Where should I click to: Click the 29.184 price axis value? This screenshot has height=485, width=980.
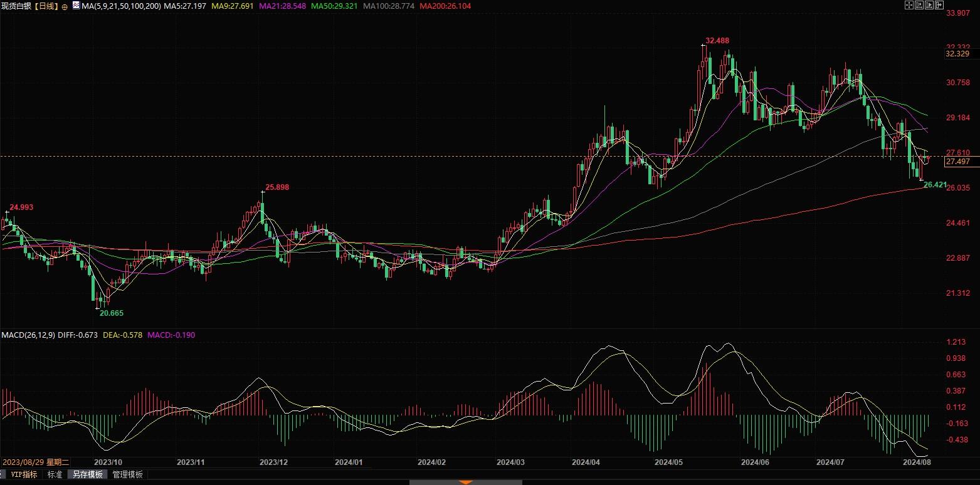tap(958, 118)
